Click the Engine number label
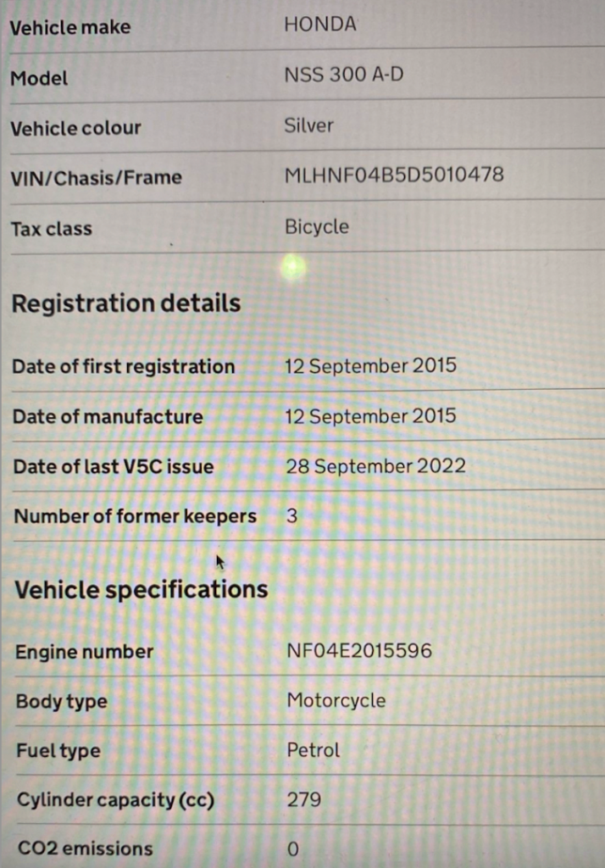Image resolution: width=605 pixels, height=868 pixels. pos(85,652)
